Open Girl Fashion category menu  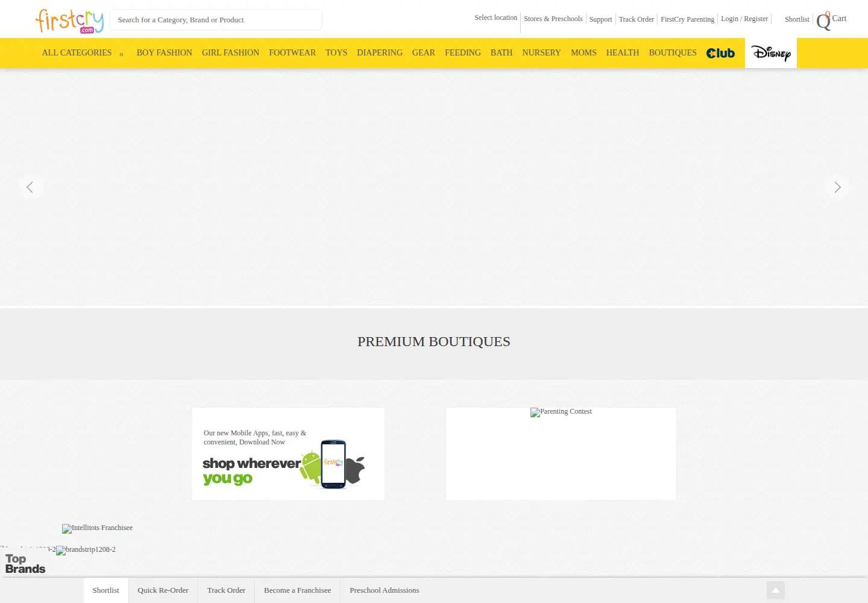pyautogui.click(x=230, y=53)
